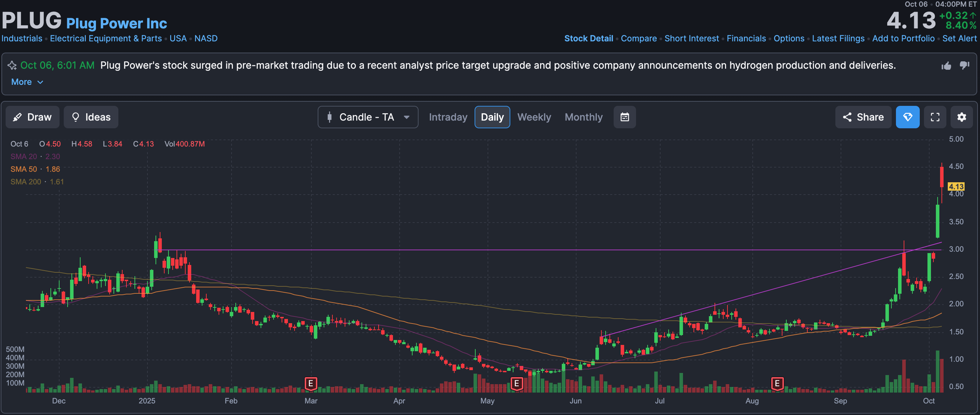Viewport: 980px width, 415px height.
Task: Click the thumbs up icon on news summary
Action: click(946, 66)
